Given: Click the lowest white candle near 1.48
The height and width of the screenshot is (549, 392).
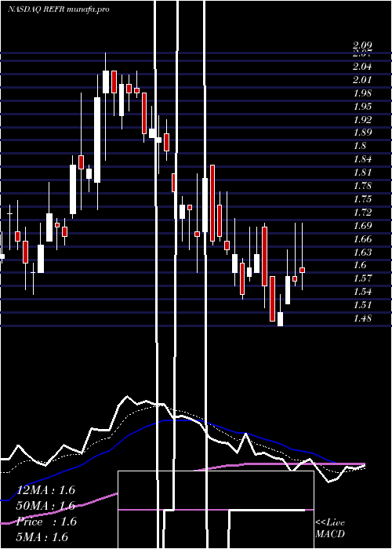Looking at the screenshot, I should tap(281, 319).
